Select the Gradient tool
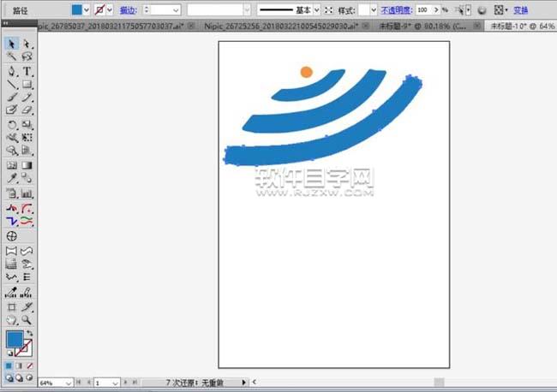 pyautogui.click(x=27, y=165)
